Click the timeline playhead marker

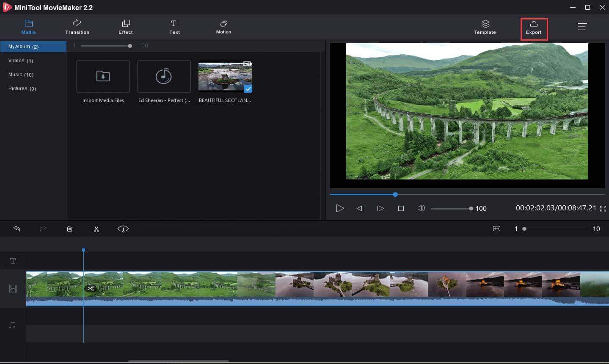(83, 251)
